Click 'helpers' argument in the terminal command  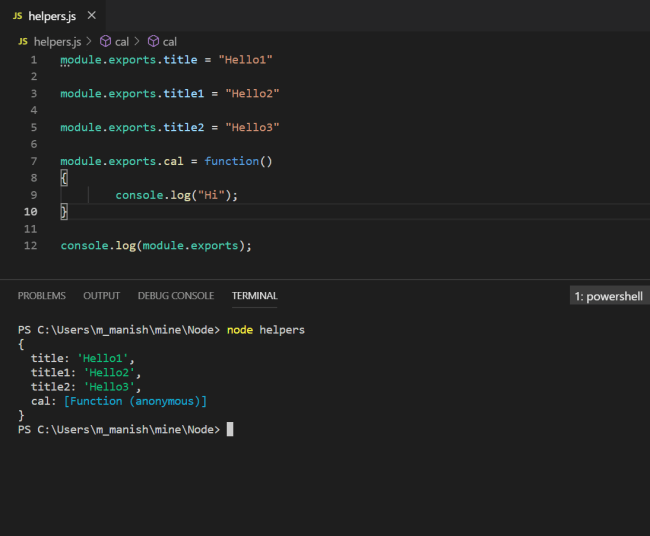pos(282,330)
